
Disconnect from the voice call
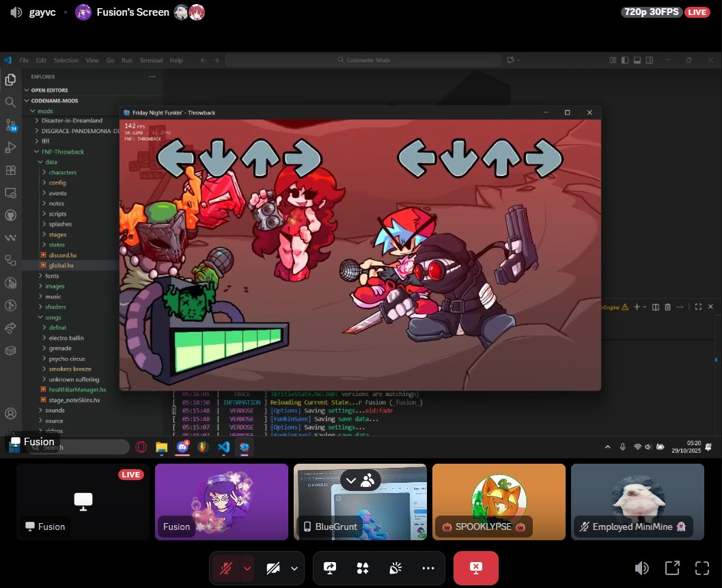click(x=475, y=568)
